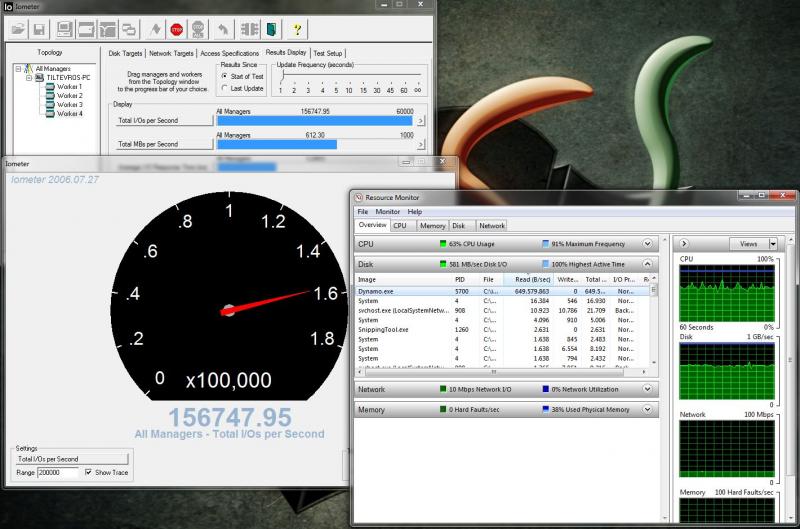Switch to the Network tab
This screenshot has height=529, width=800.
point(492,225)
